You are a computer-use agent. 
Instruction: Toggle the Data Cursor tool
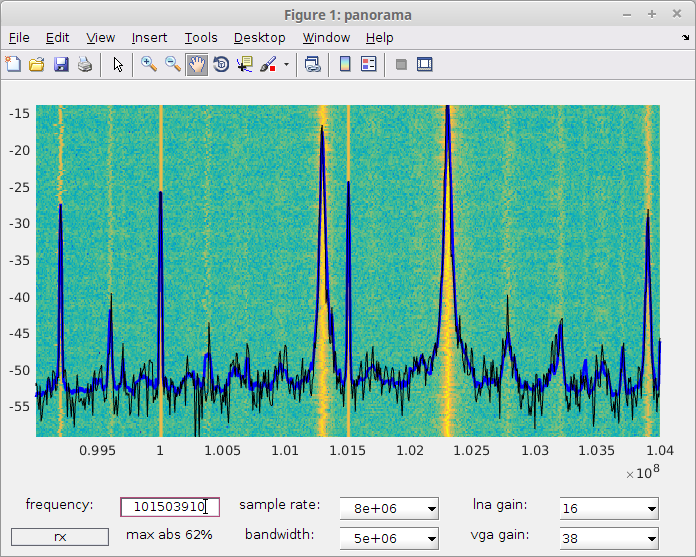(245, 64)
